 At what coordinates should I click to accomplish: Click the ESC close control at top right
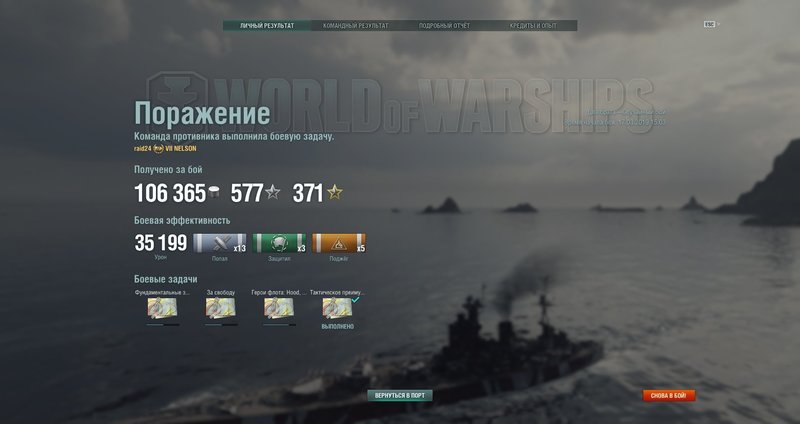click(x=710, y=24)
